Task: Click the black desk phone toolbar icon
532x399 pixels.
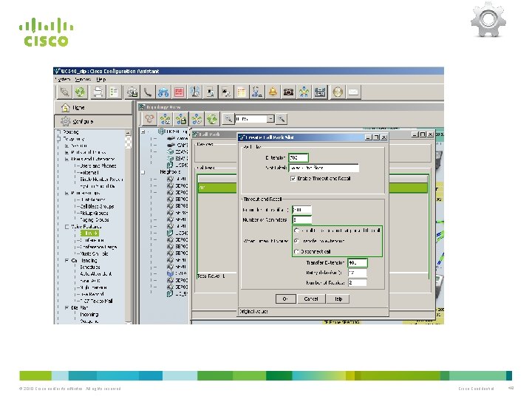Action: pos(288,92)
